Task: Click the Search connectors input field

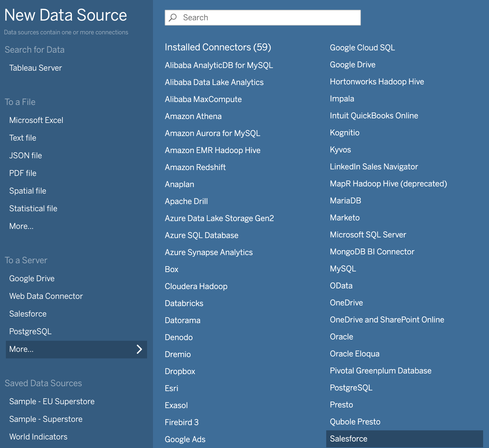Action: coord(262,18)
